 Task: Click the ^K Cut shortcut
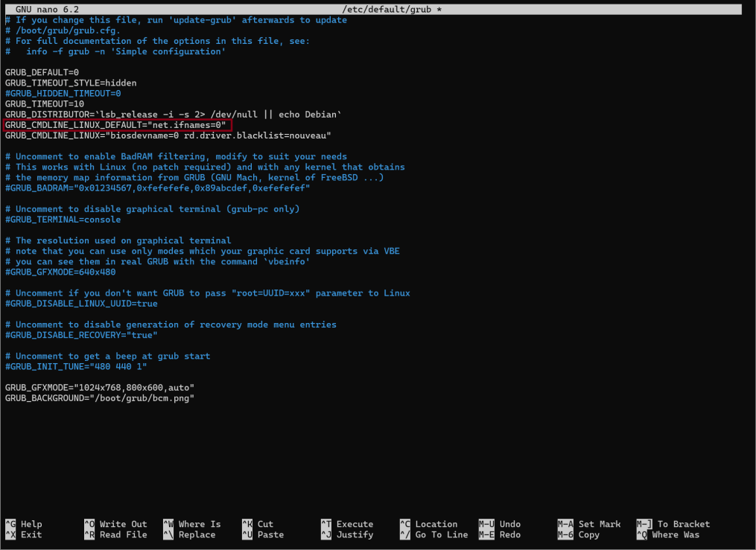tap(258, 524)
